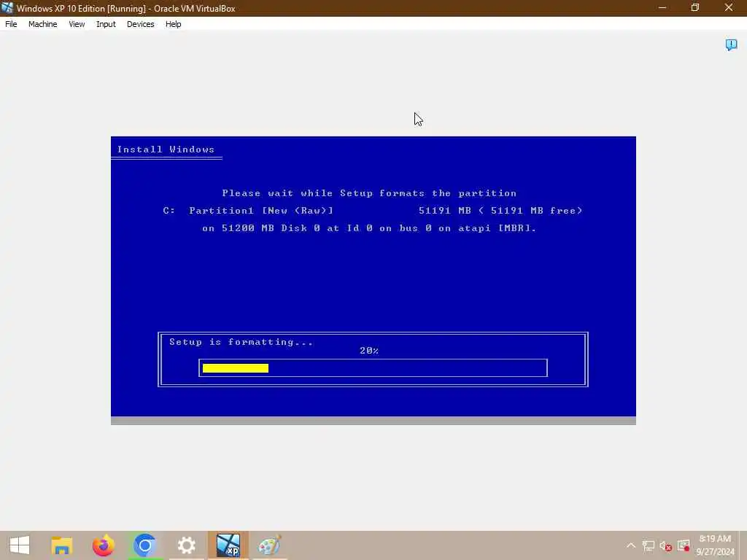747x560 pixels.
Task: Open the Chrome taskbar icon
Action: click(145, 545)
